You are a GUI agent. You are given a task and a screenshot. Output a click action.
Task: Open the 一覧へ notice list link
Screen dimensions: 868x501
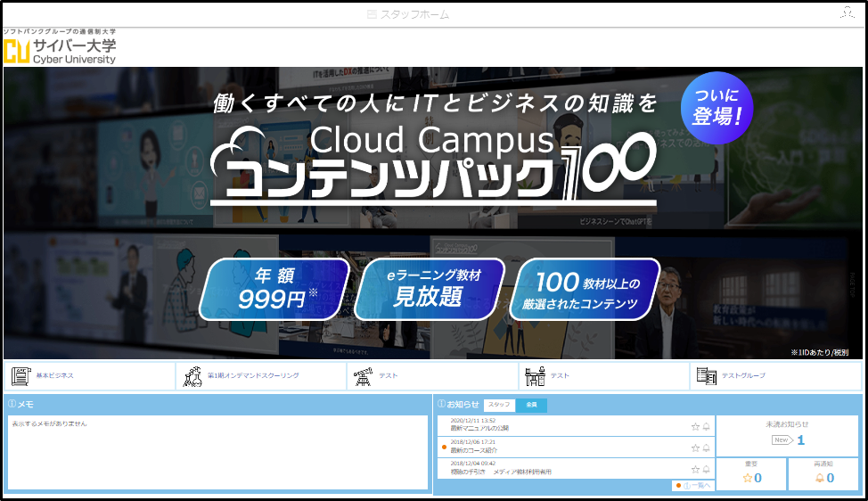(693, 486)
